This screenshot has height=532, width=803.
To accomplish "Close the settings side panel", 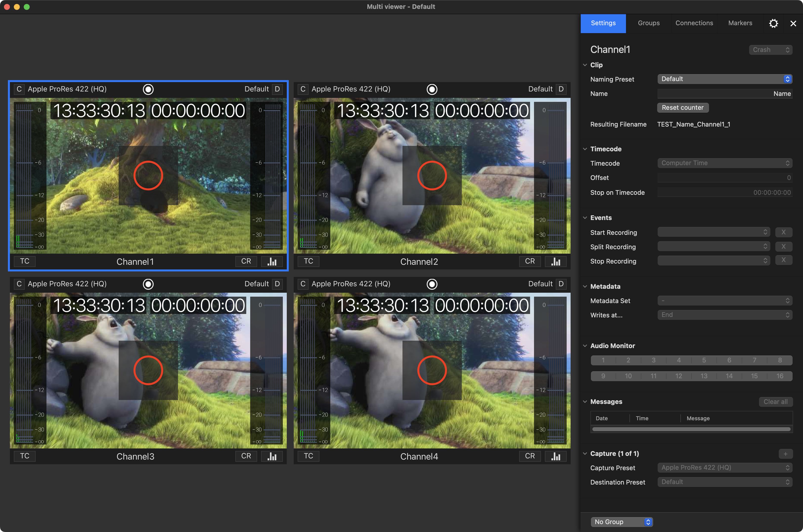I will pyautogui.click(x=793, y=23).
